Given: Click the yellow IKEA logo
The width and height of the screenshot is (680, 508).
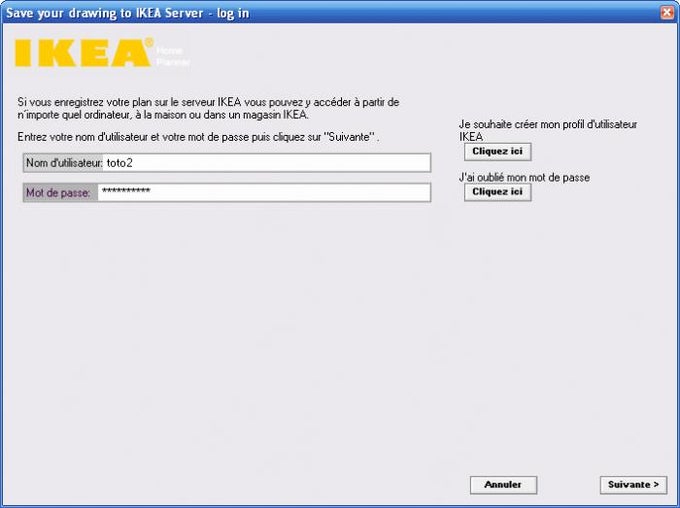Looking at the screenshot, I should click(84, 52).
